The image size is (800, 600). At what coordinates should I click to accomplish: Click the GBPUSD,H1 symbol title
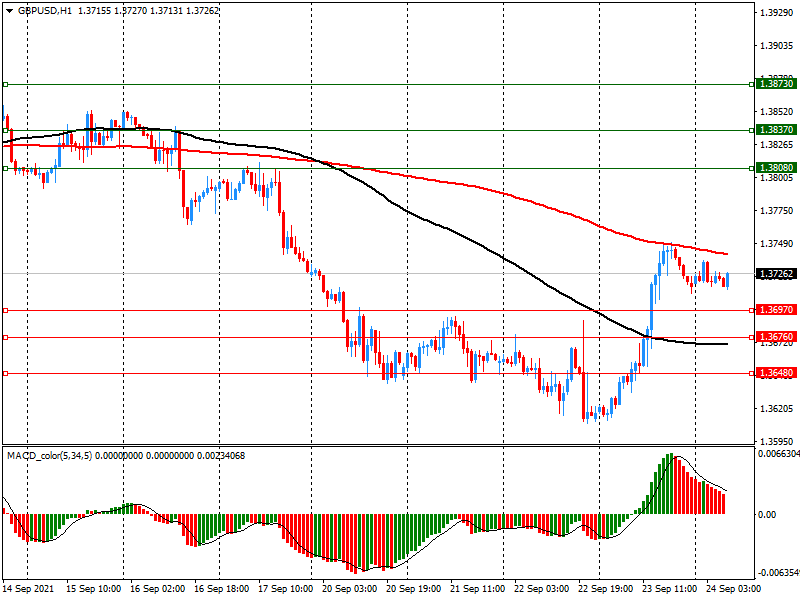[45, 11]
